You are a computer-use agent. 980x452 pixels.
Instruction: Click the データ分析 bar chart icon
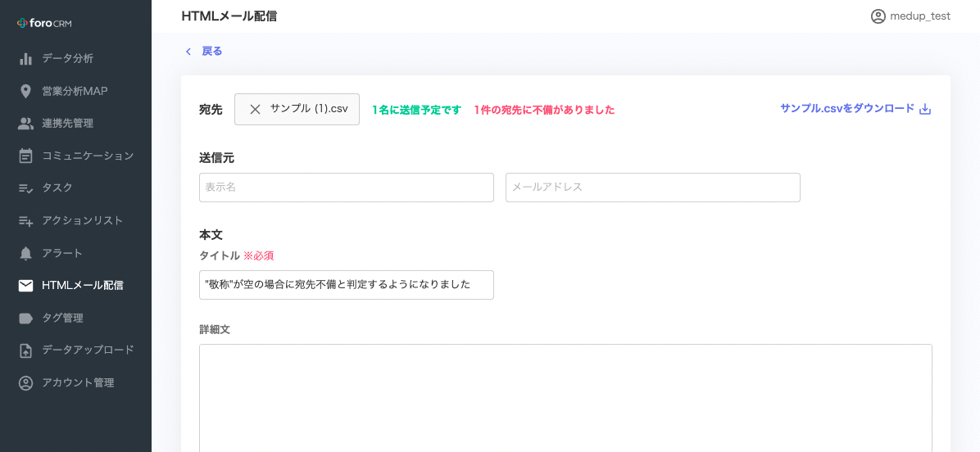(25, 59)
